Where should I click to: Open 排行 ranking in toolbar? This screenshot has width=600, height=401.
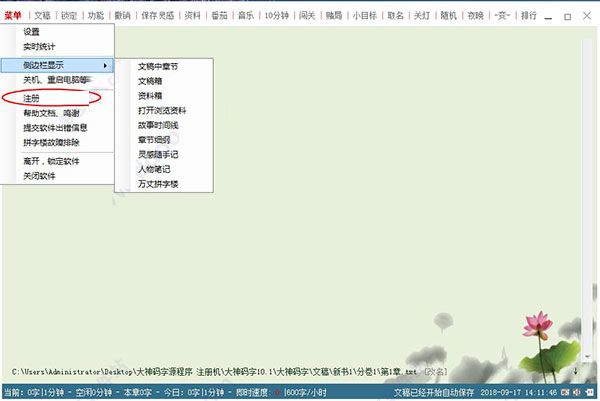click(528, 16)
